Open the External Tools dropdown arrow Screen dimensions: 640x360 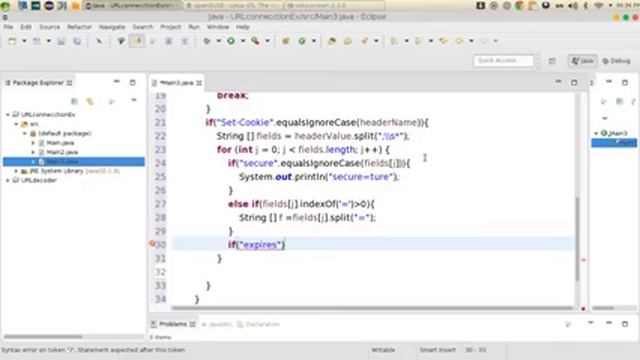coord(267,41)
